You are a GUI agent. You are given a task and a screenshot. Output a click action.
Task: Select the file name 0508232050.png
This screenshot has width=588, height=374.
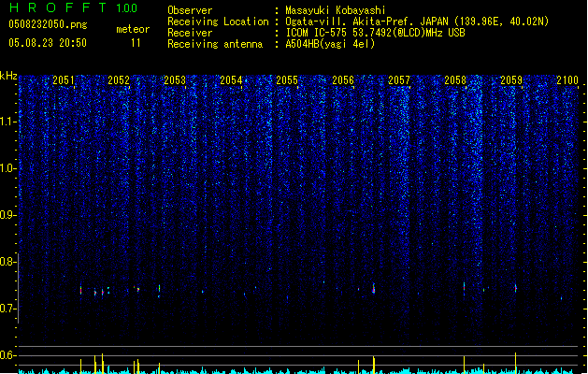point(48,25)
